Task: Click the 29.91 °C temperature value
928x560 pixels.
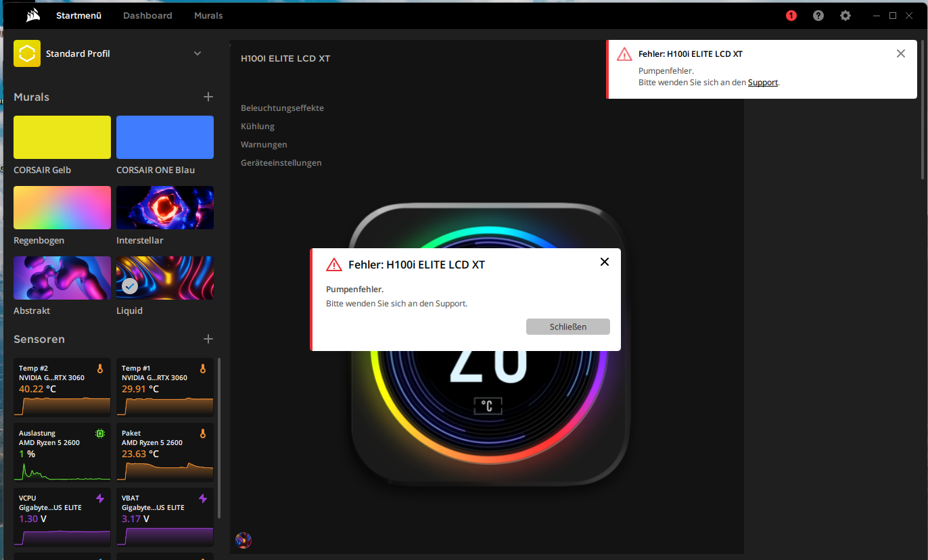Action: point(140,389)
